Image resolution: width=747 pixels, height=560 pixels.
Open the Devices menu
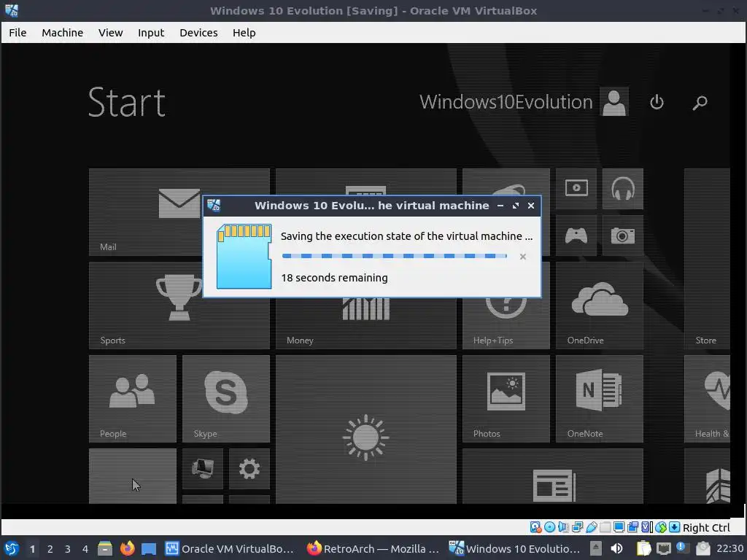point(198,32)
